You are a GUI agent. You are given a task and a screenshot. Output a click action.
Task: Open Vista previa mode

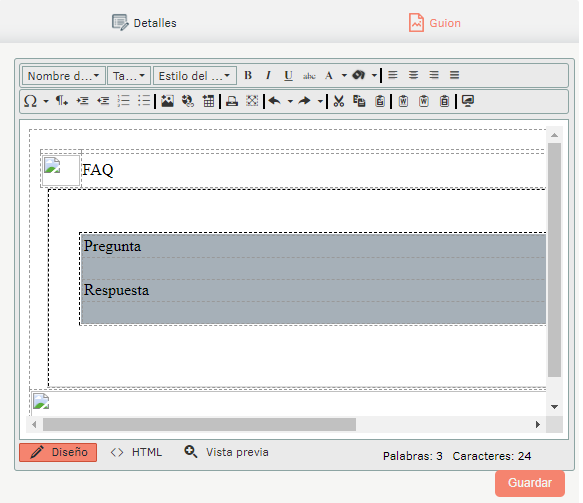[x=226, y=452]
